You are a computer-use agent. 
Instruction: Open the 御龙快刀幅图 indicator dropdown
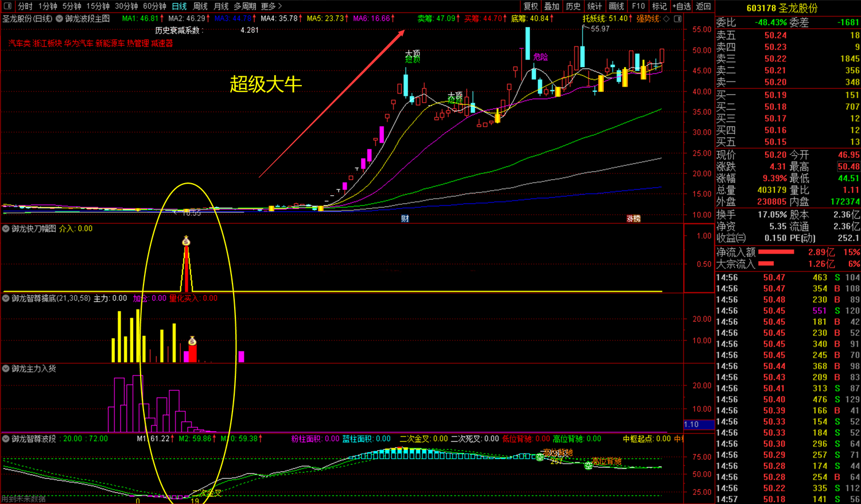click(6, 228)
